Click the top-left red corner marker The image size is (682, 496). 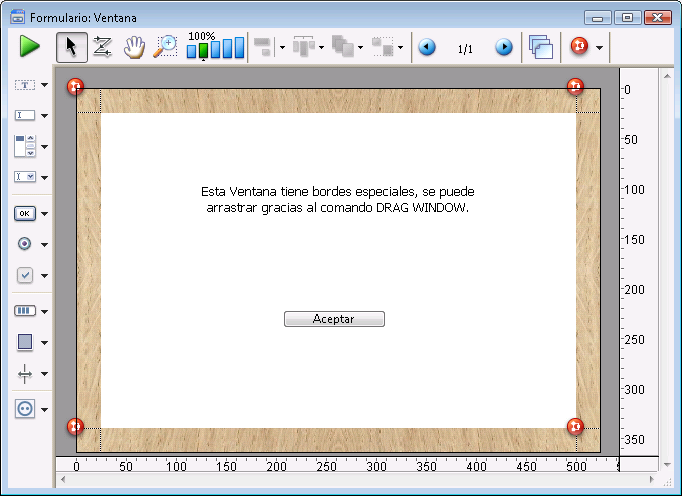pos(75,87)
